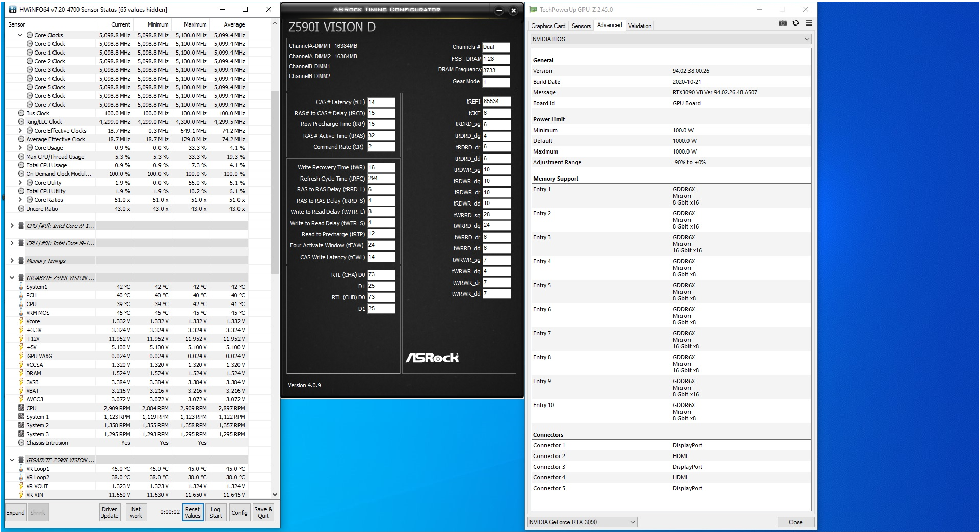The width and height of the screenshot is (980, 532).
Task: Expand the Core Usage group
Action: coord(20,148)
